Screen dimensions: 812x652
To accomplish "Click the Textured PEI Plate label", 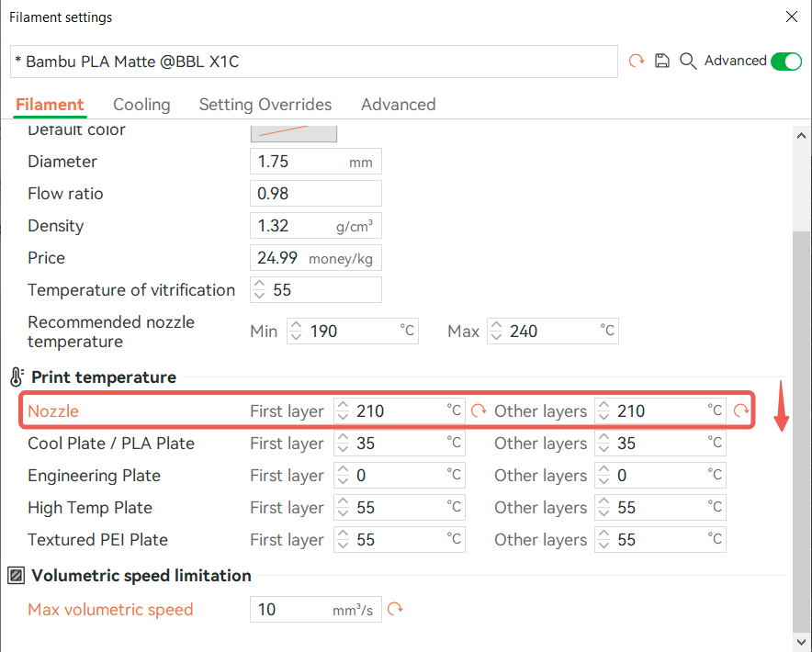I will click(97, 540).
